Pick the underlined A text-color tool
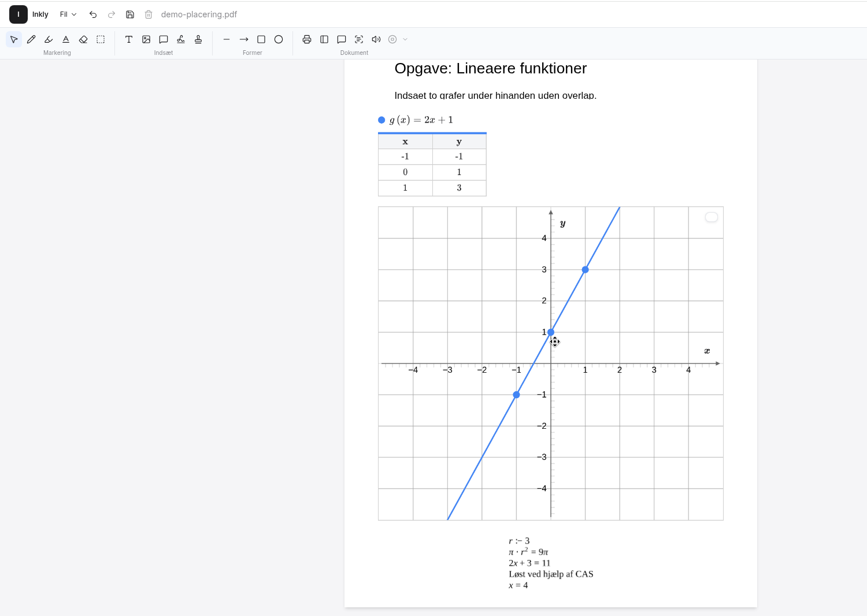The width and height of the screenshot is (867, 616). [66, 39]
